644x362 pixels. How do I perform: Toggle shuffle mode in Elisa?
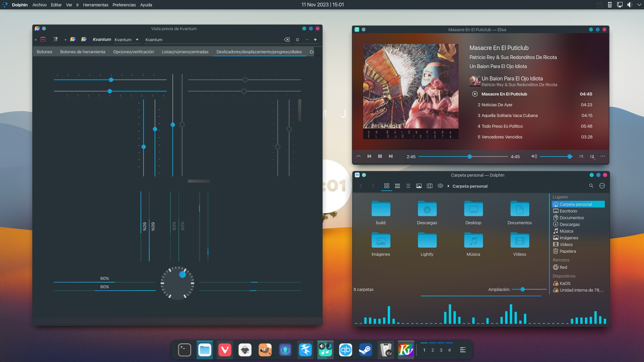point(581,156)
